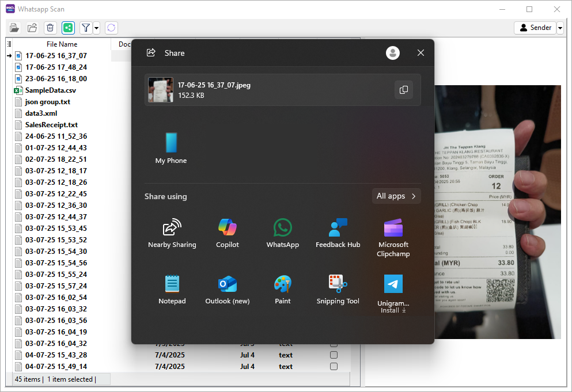Share the file via WhatsApp
572x392 pixels.
tap(282, 233)
